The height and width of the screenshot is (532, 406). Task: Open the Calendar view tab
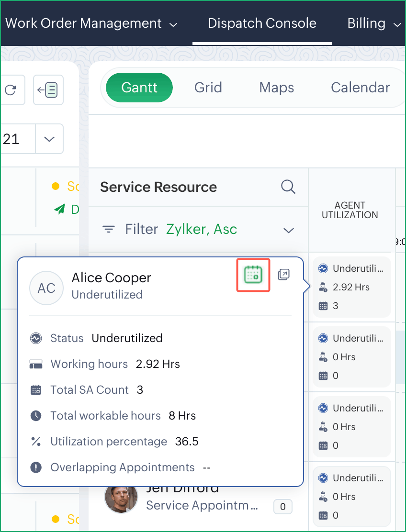tap(360, 88)
